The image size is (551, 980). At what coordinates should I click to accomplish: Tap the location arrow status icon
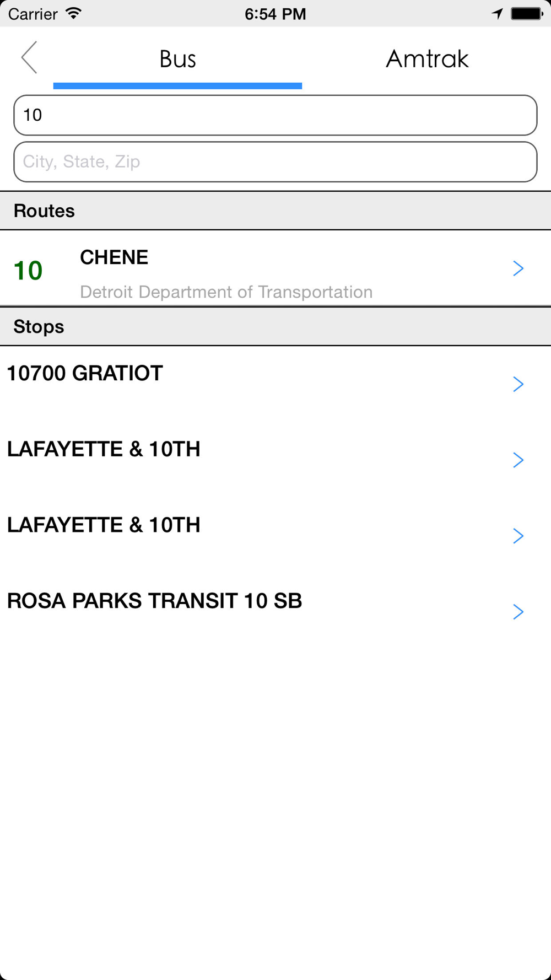coord(497,14)
